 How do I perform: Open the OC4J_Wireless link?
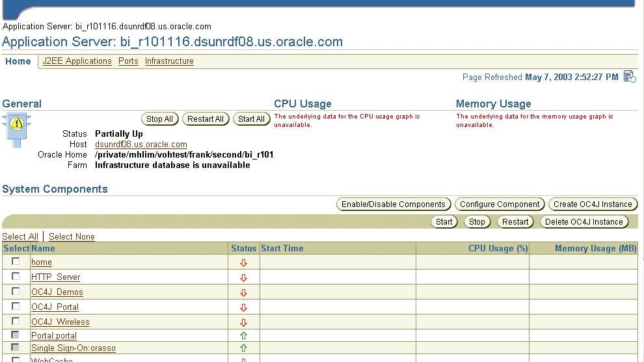tap(60, 322)
